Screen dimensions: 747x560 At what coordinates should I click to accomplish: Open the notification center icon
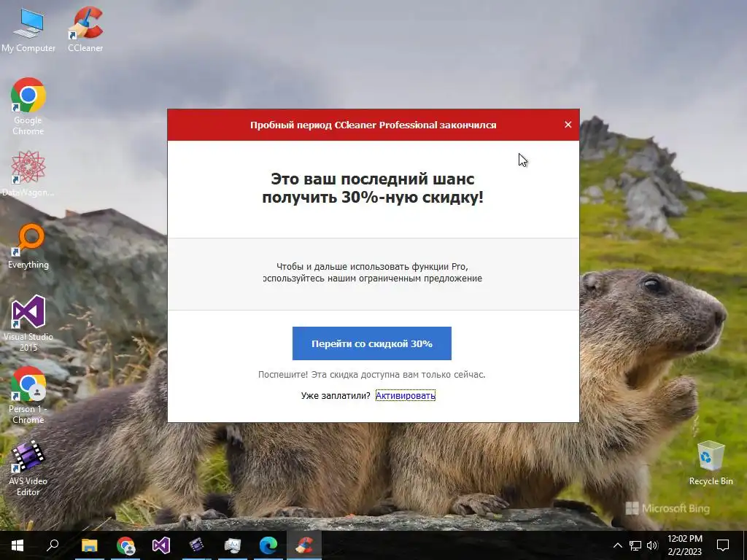click(x=723, y=545)
